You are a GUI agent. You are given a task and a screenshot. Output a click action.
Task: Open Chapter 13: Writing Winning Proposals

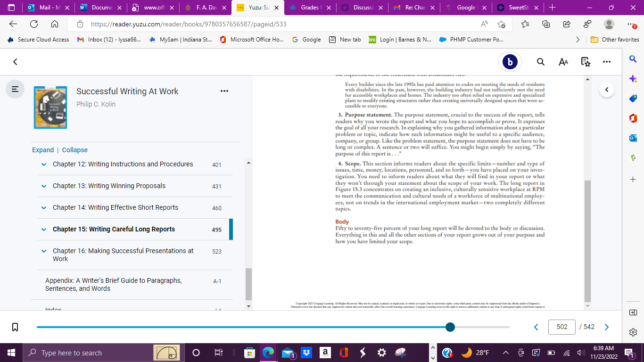(109, 186)
